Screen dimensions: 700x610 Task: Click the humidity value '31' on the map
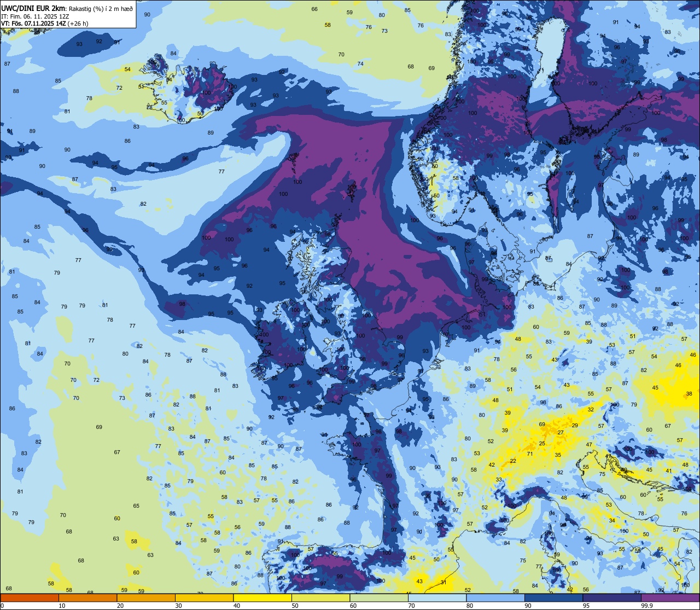pos(444,583)
